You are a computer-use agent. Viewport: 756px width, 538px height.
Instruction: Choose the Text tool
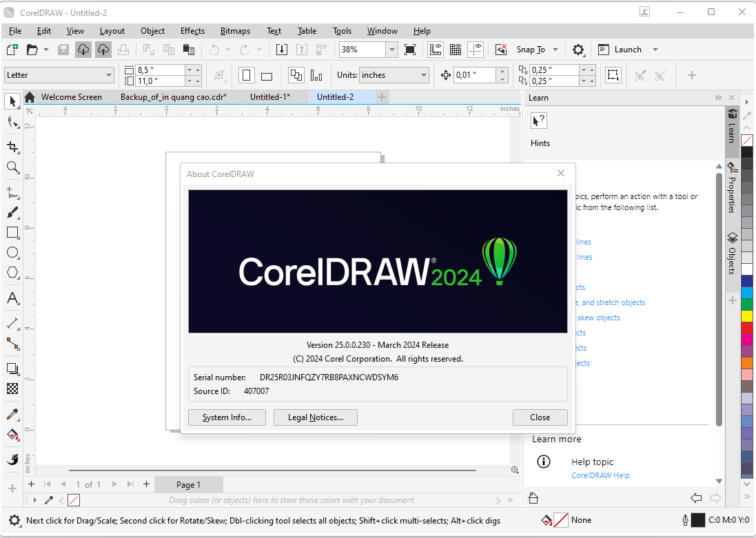(x=12, y=298)
